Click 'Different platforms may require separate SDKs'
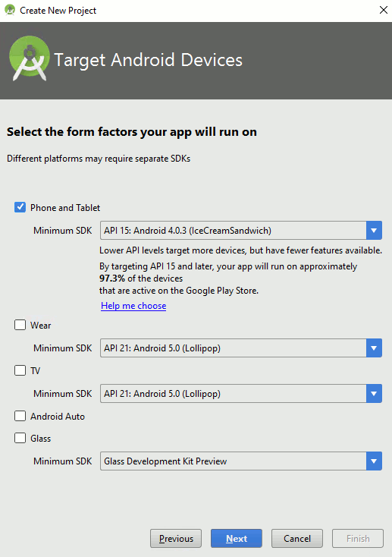This screenshot has width=392, height=557. click(x=99, y=159)
